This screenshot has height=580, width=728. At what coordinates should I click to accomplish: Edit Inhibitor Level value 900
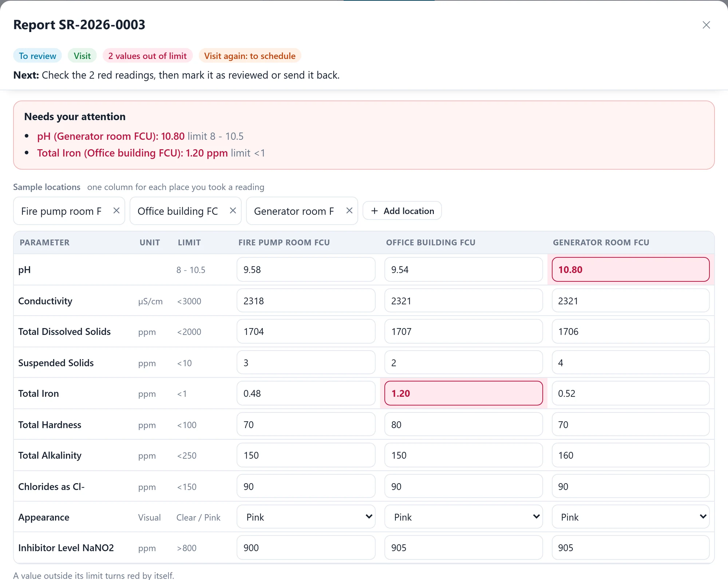click(x=306, y=548)
